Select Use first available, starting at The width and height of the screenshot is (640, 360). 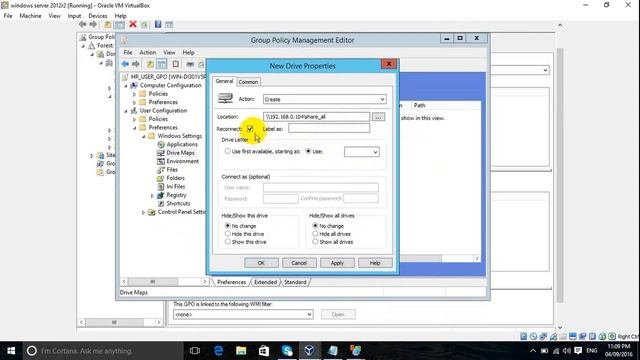(228, 151)
